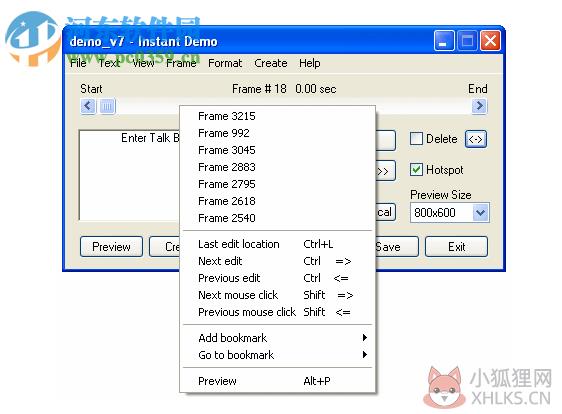Close the Instant Demo window
The height and width of the screenshot is (414, 562).
(490, 41)
